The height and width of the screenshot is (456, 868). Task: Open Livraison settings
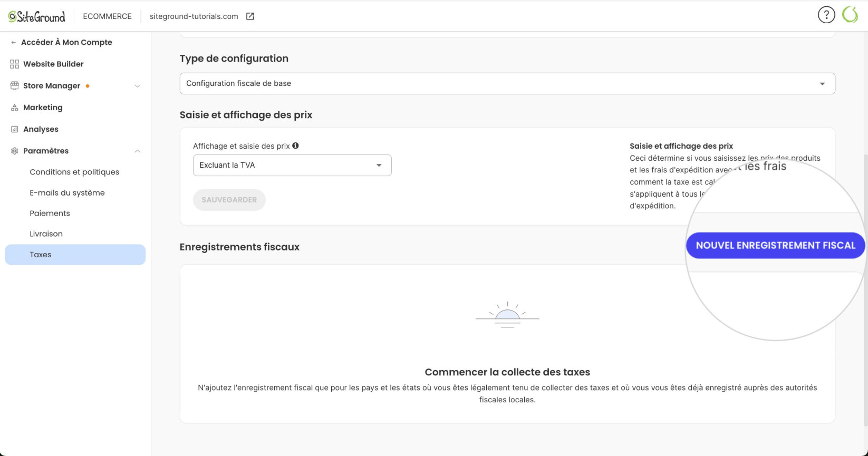pyautogui.click(x=46, y=234)
